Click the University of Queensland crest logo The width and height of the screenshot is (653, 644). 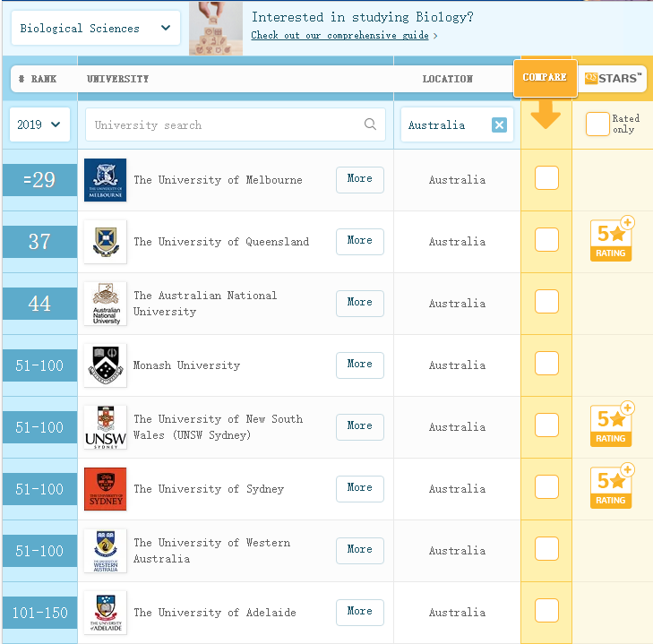(x=105, y=242)
